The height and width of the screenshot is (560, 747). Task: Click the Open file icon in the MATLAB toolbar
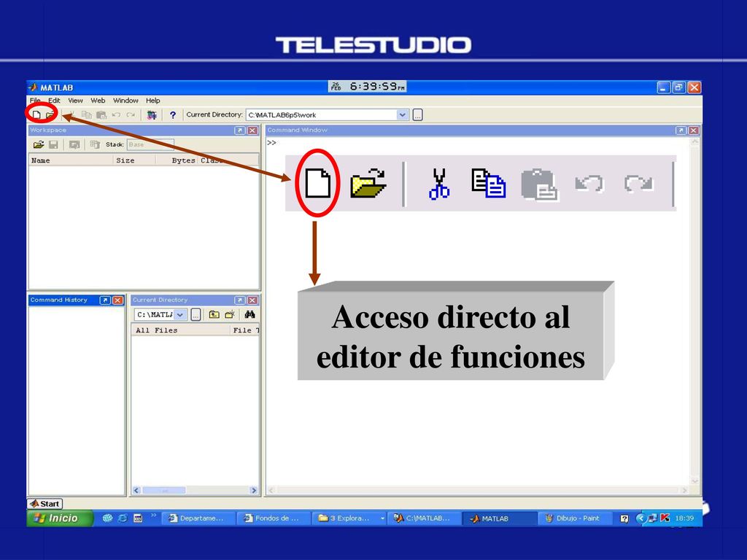(50, 114)
